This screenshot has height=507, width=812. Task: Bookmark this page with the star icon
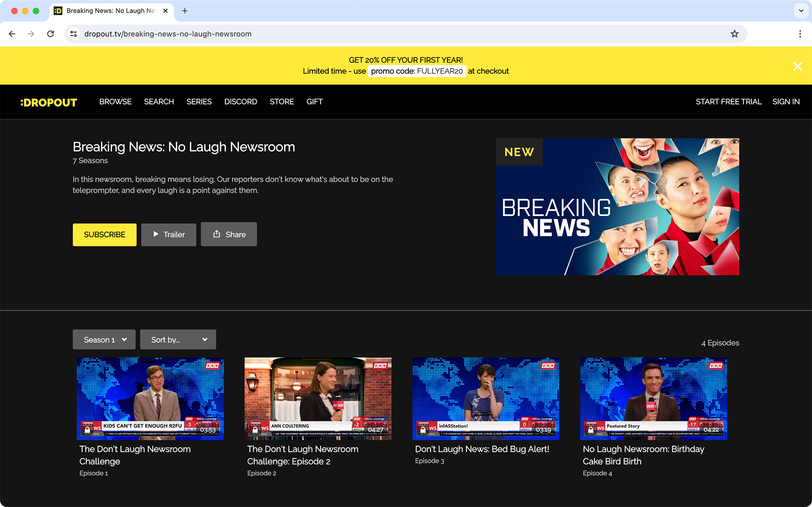pyautogui.click(x=735, y=34)
